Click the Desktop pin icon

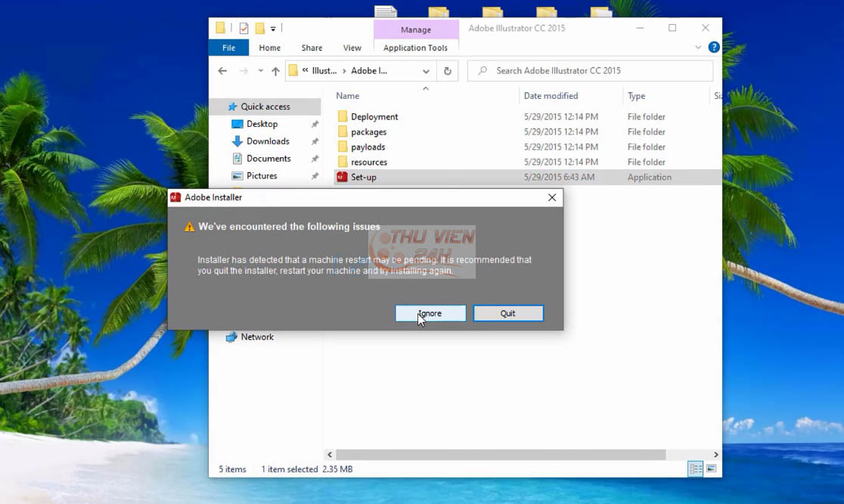pyautogui.click(x=315, y=124)
